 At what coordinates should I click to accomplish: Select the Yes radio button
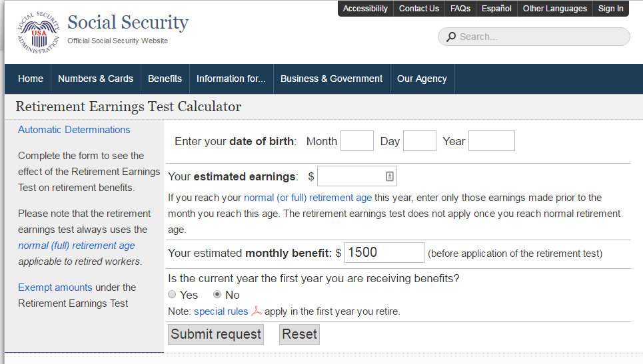click(173, 295)
